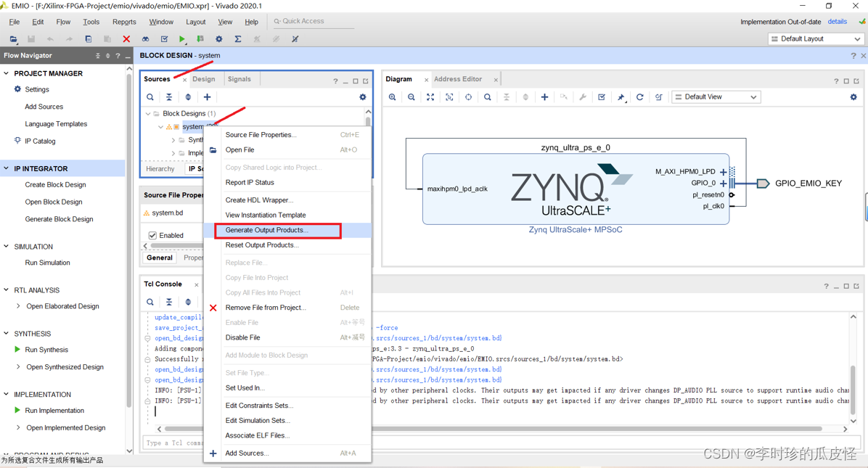Search the Tcl Console with the magnifier
The width and height of the screenshot is (868, 468).
(150, 302)
